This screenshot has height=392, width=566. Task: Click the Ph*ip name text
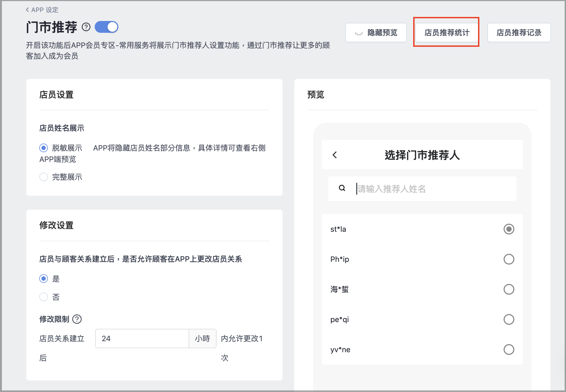point(340,259)
